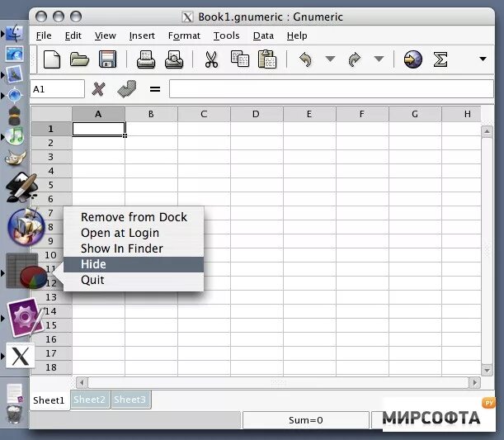Open the View menu
The width and height of the screenshot is (504, 440).
(105, 35)
